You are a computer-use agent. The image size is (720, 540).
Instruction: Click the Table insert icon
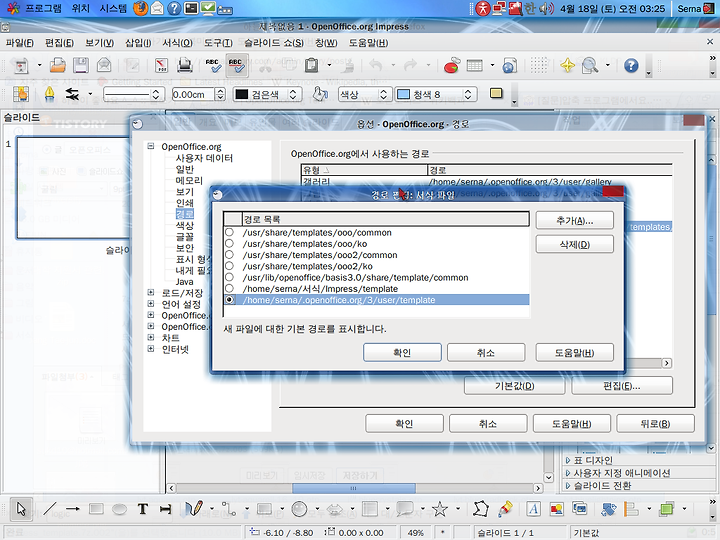point(475,66)
